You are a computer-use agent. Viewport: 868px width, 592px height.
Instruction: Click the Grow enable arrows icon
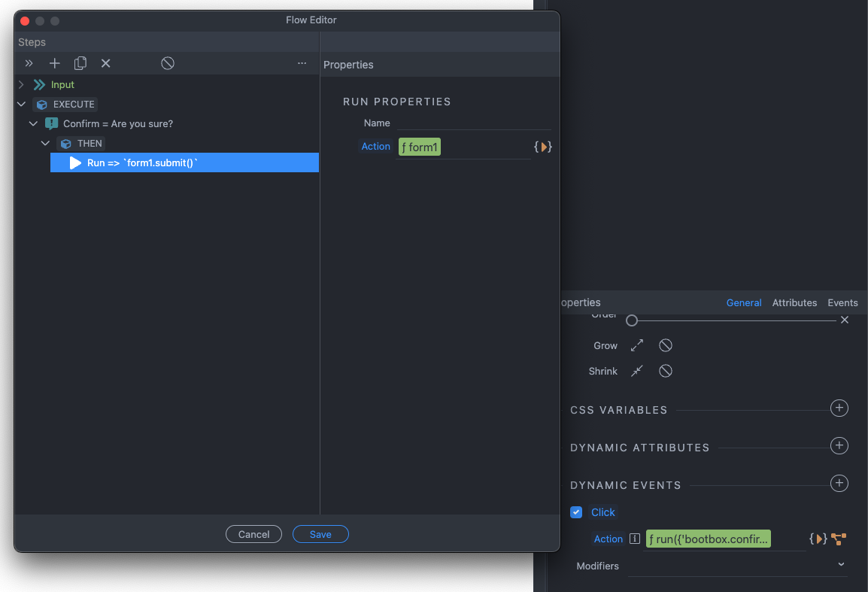(x=637, y=345)
